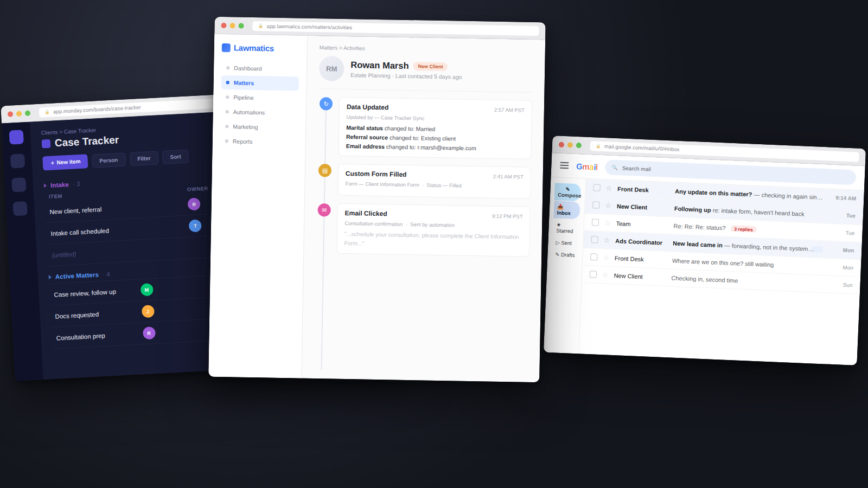The height and width of the screenshot is (488, 868).
Task: Click the monday.com browser address bar
Action: click(x=126, y=107)
